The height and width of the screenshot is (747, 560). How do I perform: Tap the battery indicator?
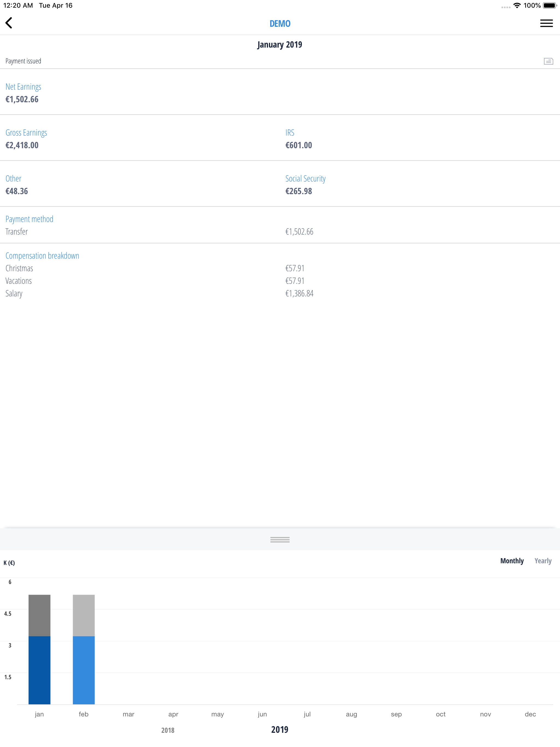click(550, 5)
